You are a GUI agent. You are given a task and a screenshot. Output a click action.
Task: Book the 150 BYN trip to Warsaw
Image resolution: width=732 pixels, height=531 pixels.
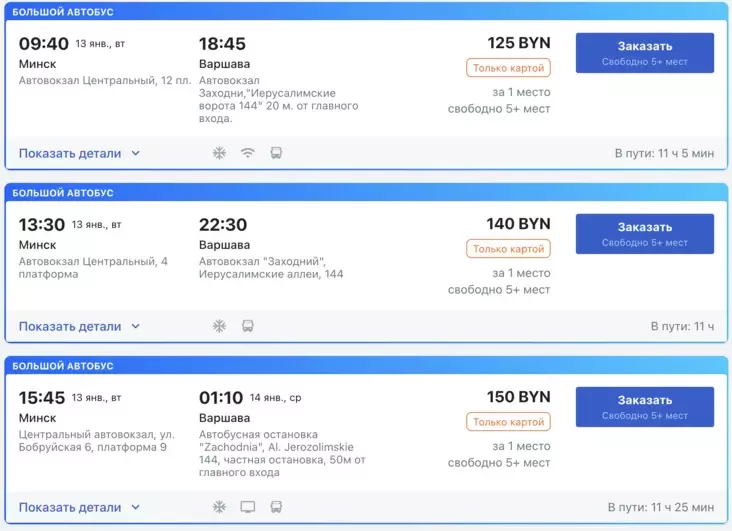[644, 407]
